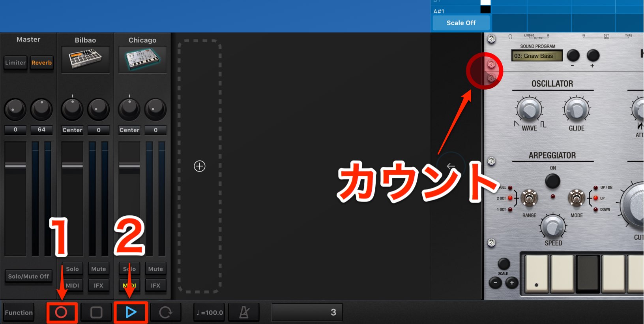Click the Bilbao Center pan value
The width and height of the screenshot is (644, 324).
72,130
